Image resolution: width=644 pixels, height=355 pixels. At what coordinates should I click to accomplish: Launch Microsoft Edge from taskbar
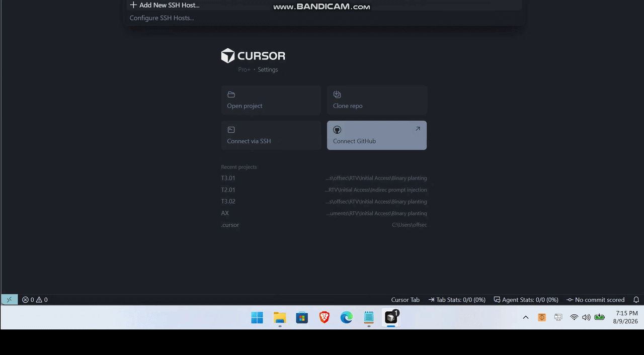point(347,317)
